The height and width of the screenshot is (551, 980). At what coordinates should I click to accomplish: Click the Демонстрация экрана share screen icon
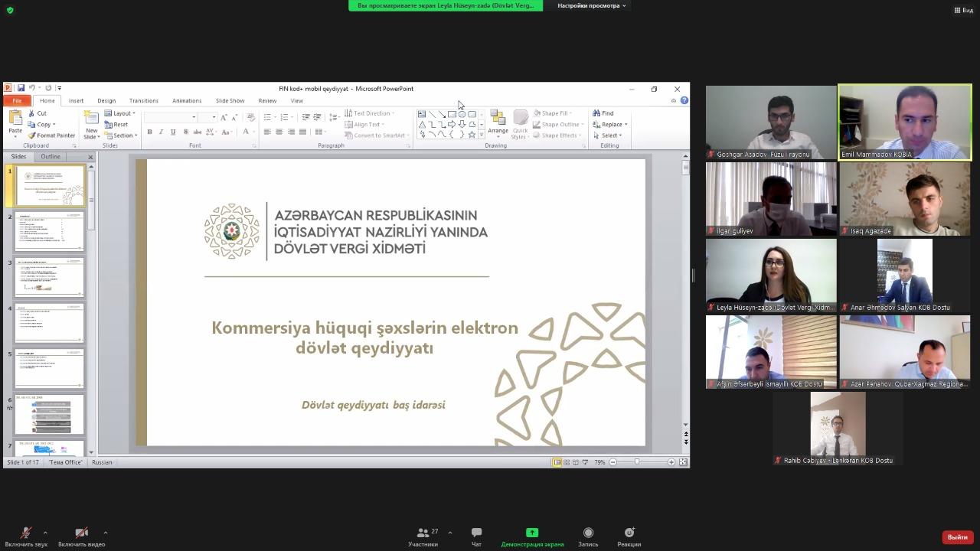(x=532, y=533)
